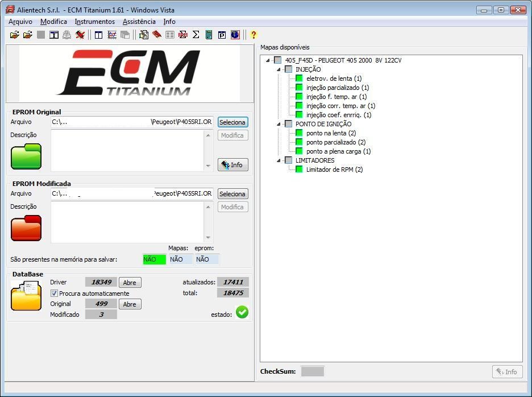Tick the PONTO DE IGNIÇÃO group checkbox

click(288, 124)
